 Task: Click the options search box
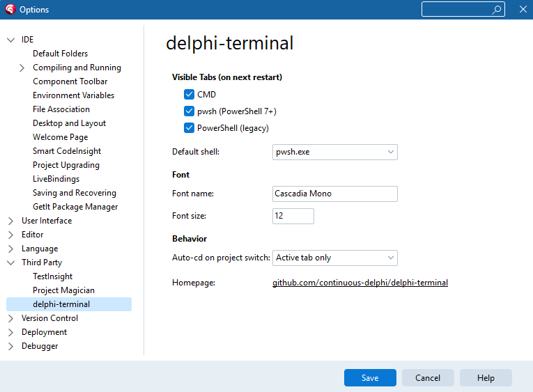pyautogui.click(x=463, y=10)
